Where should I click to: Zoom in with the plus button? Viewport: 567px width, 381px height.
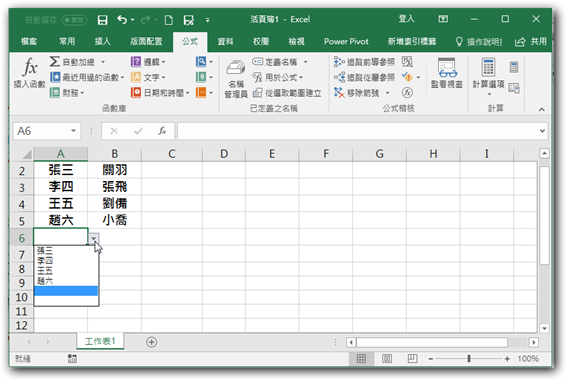[x=507, y=359]
